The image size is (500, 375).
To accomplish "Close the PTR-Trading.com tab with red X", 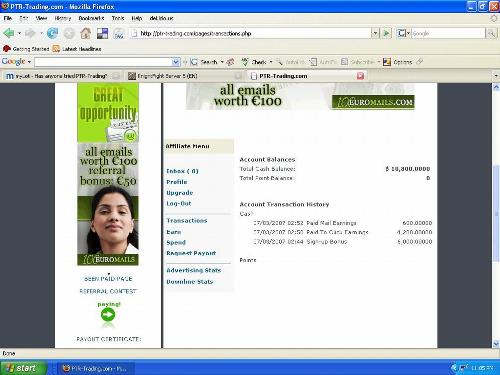I will coord(360,76).
